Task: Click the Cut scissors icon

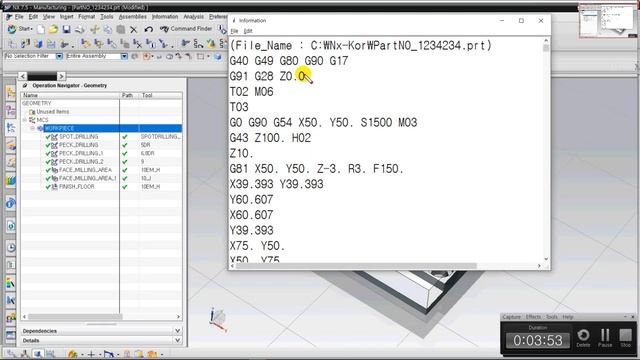Action: click(94, 29)
